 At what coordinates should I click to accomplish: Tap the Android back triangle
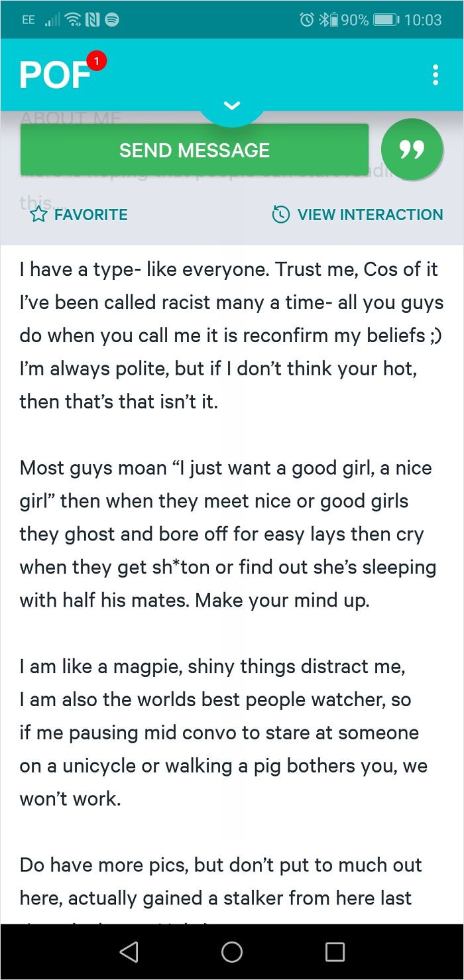[129, 952]
